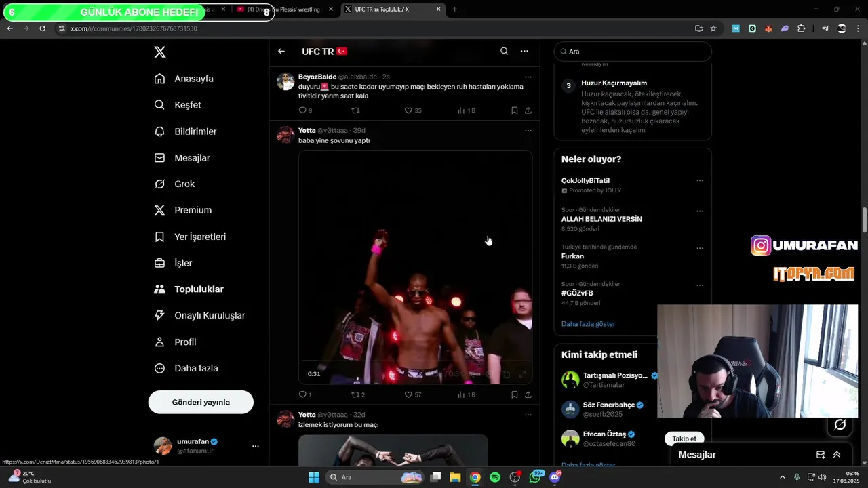Open Chrome extensions puzzle icon
This screenshot has height=488, width=868.
(801, 28)
